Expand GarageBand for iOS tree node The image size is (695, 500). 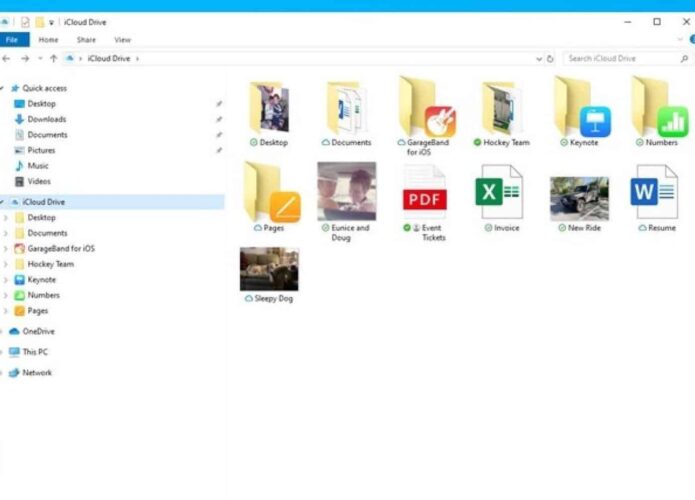[x=6, y=249]
